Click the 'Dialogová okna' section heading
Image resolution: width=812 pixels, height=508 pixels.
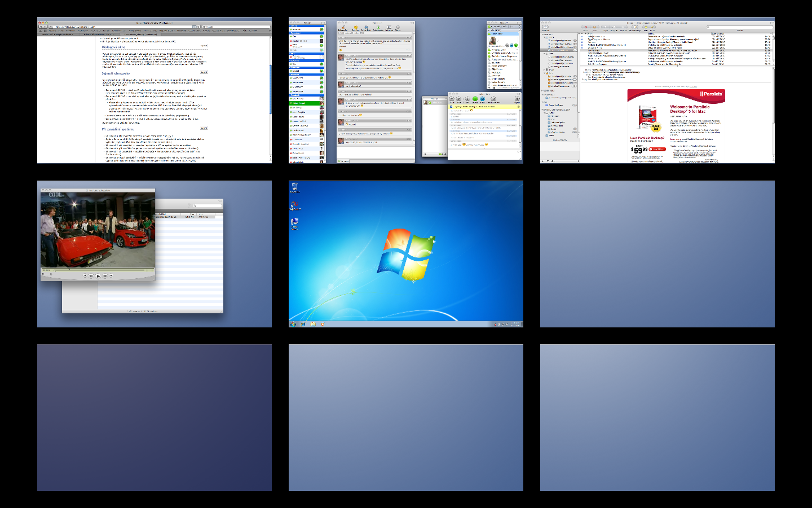click(113, 47)
